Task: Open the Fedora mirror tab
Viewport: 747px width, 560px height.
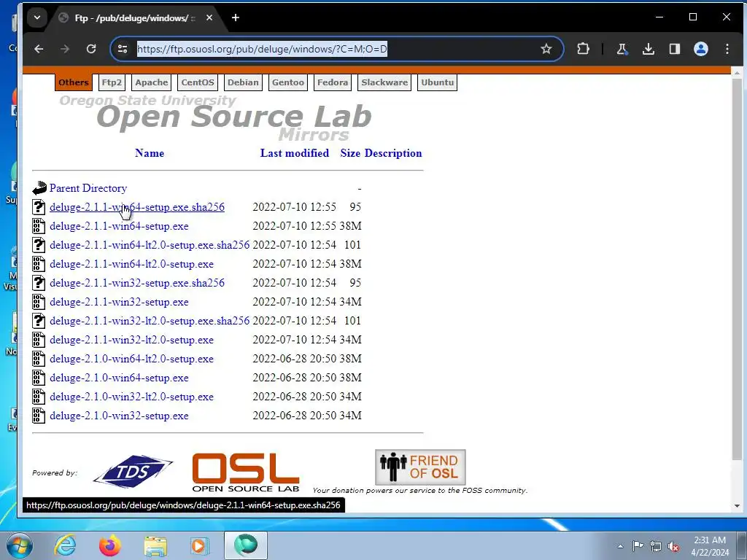Action: 333,82
